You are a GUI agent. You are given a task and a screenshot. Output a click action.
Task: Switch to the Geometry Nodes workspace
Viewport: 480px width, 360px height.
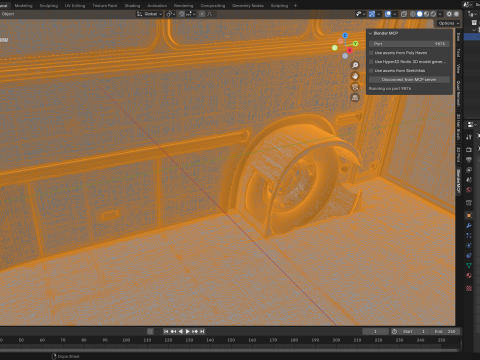(x=248, y=6)
